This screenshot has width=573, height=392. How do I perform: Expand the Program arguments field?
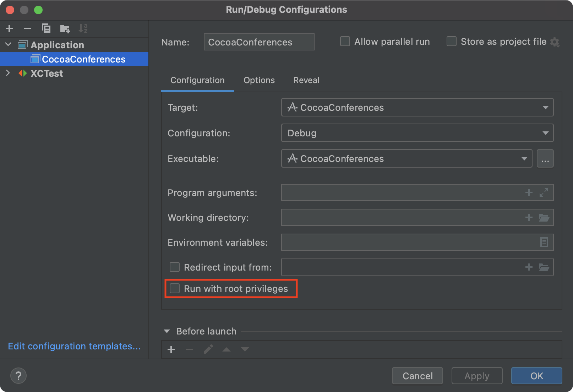tap(544, 192)
